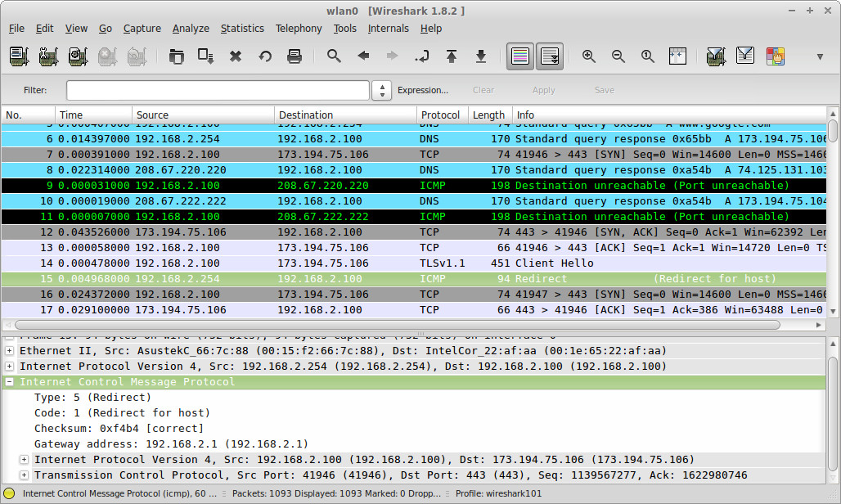
Task: Jump to last packet icon
Action: click(x=481, y=56)
